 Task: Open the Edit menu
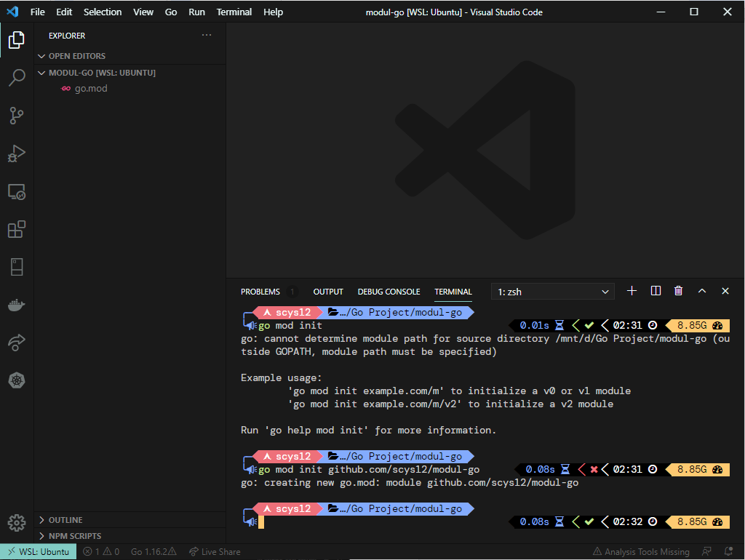coord(64,12)
